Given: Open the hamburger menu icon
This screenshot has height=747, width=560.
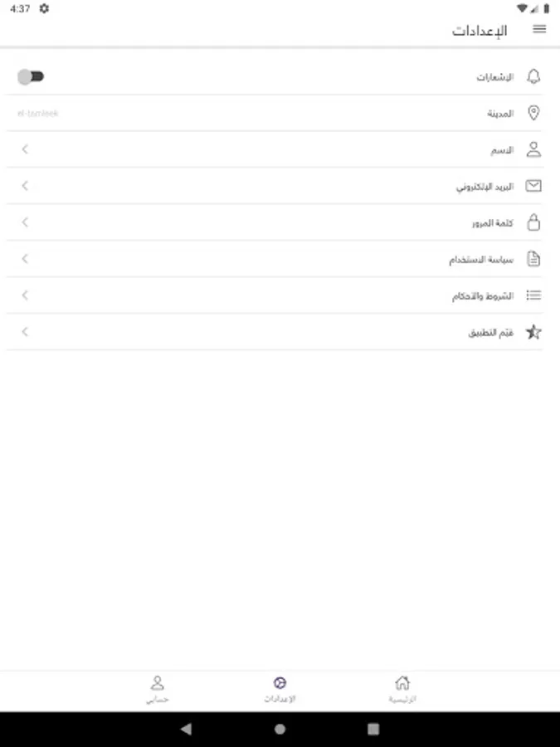Looking at the screenshot, I should point(539,30).
